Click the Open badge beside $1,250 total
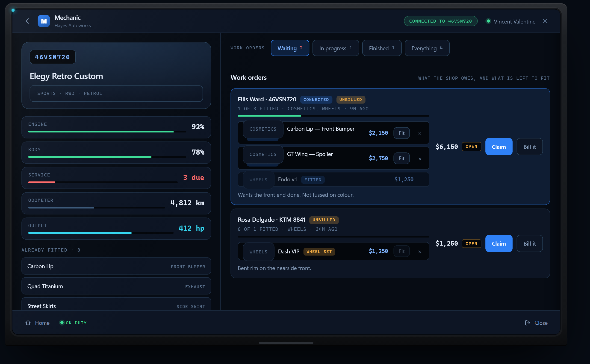This screenshot has width=590, height=364. point(471,244)
